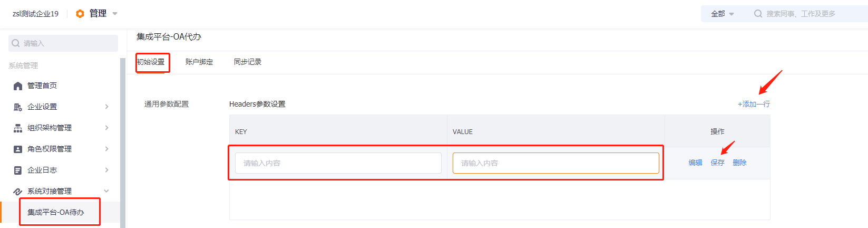Screen dimensions: 868x228
Task: Expand the 企业设置 menu chevron
Action: [x=106, y=107]
